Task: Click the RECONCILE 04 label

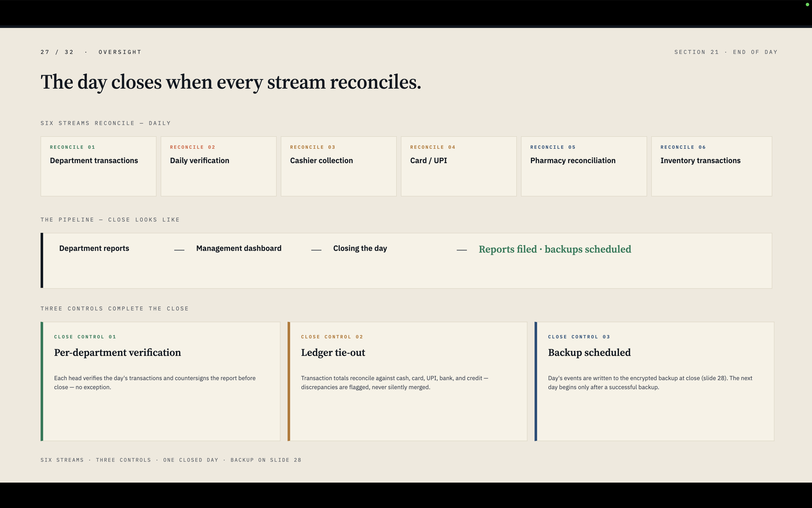Action: tap(433, 147)
